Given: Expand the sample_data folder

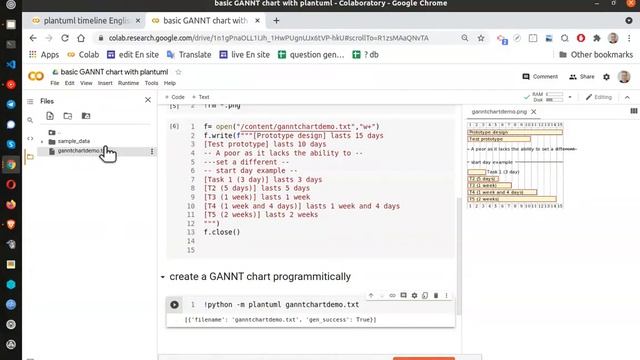Looking at the screenshot, I should [42, 142].
